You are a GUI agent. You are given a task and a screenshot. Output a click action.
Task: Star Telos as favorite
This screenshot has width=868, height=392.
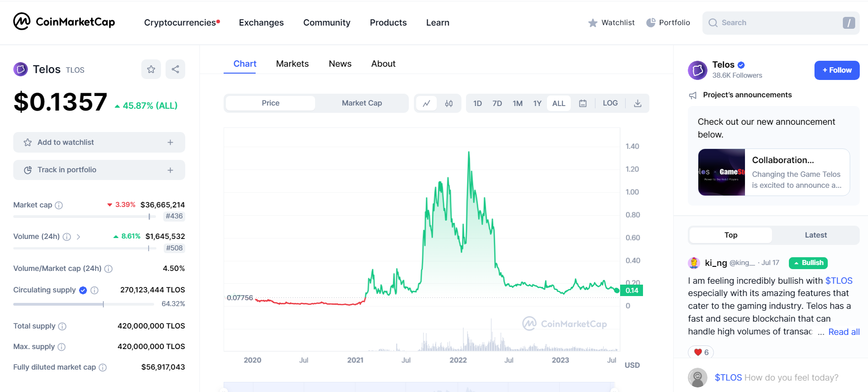[151, 69]
